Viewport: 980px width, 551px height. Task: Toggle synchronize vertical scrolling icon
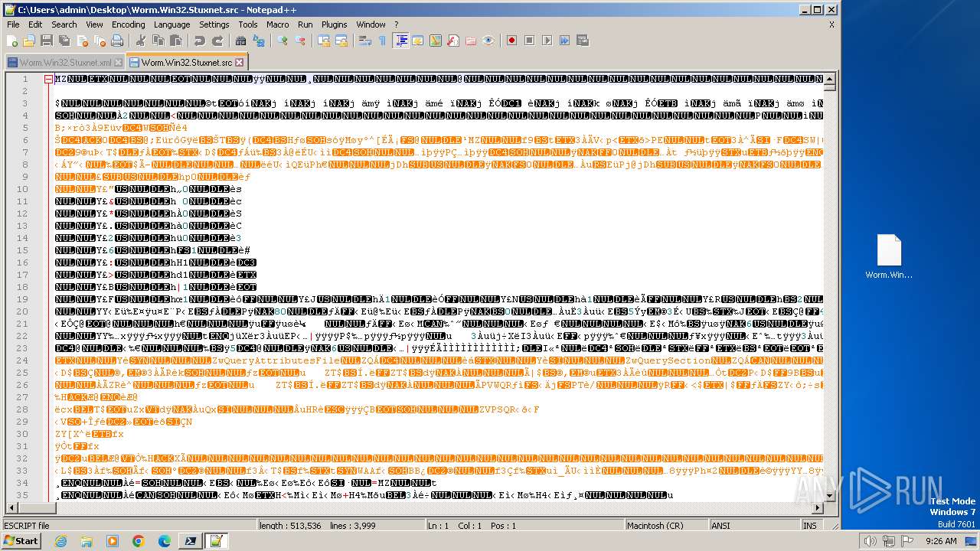pos(324,41)
